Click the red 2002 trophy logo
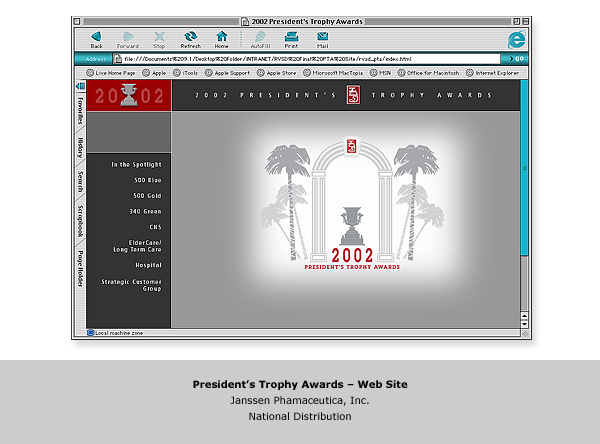 coord(129,96)
